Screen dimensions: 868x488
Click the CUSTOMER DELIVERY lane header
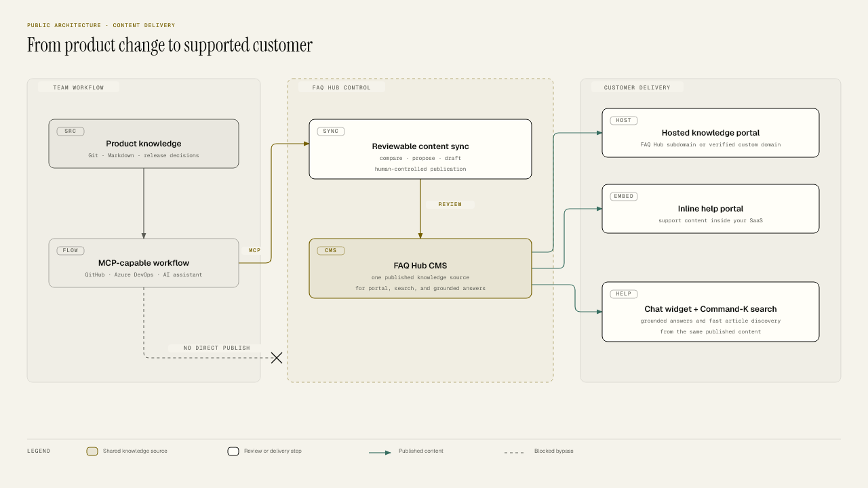pos(637,88)
